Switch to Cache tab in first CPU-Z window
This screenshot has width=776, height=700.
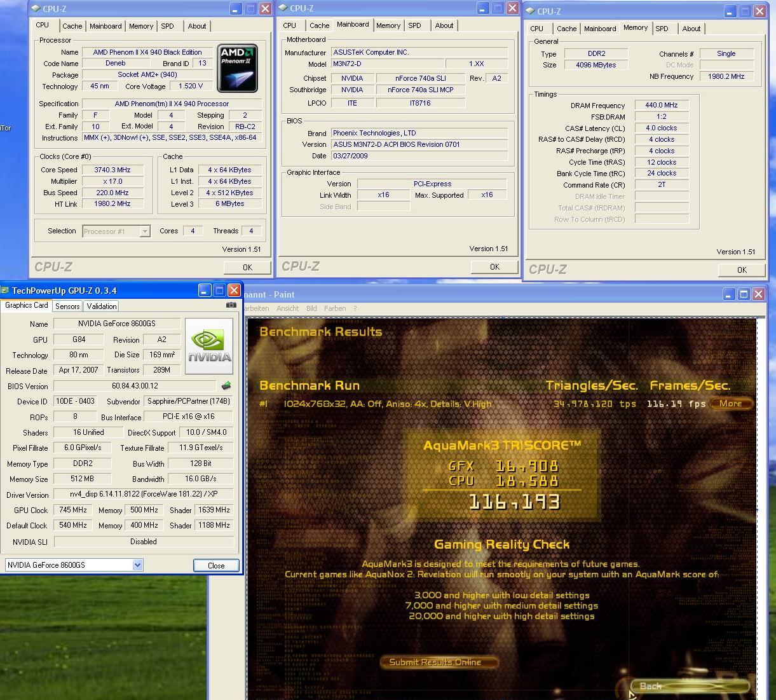point(72,26)
